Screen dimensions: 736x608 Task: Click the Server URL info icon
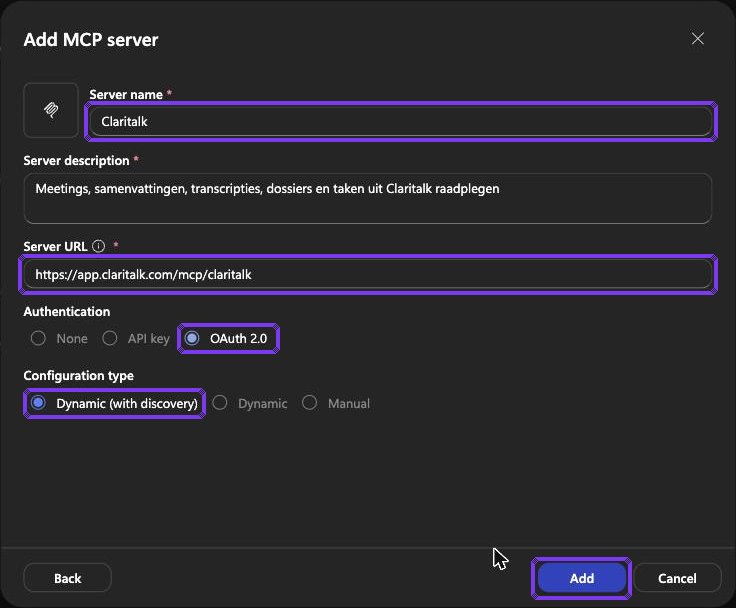[x=99, y=246]
